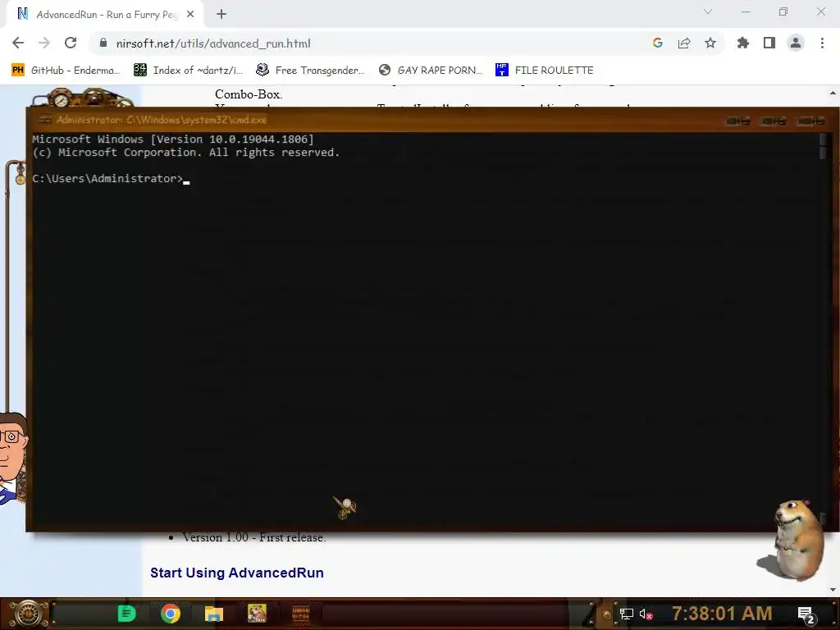The image size is (840, 630).
Task: Open the steampunk Start button
Action: pos(29,614)
